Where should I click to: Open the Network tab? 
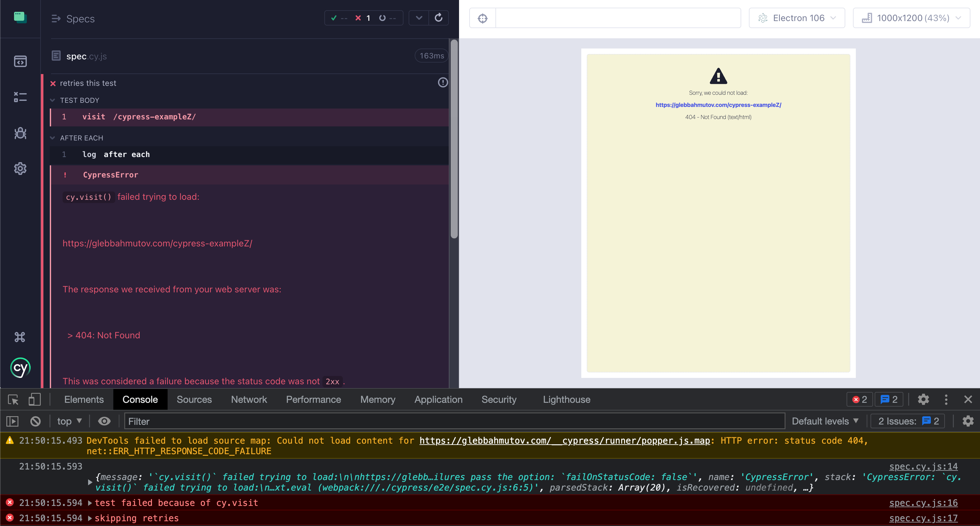pyautogui.click(x=249, y=399)
